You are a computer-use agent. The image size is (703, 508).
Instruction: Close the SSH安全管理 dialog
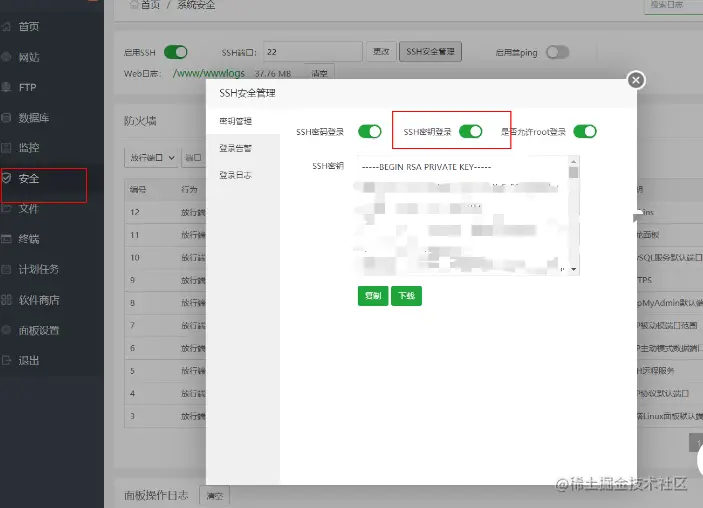coord(636,80)
